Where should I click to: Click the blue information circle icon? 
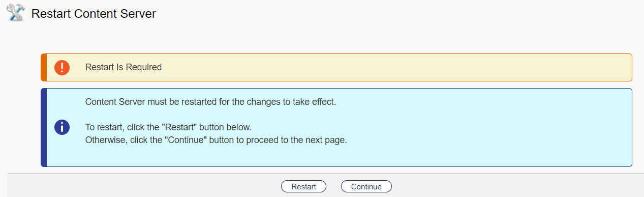[62, 127]
